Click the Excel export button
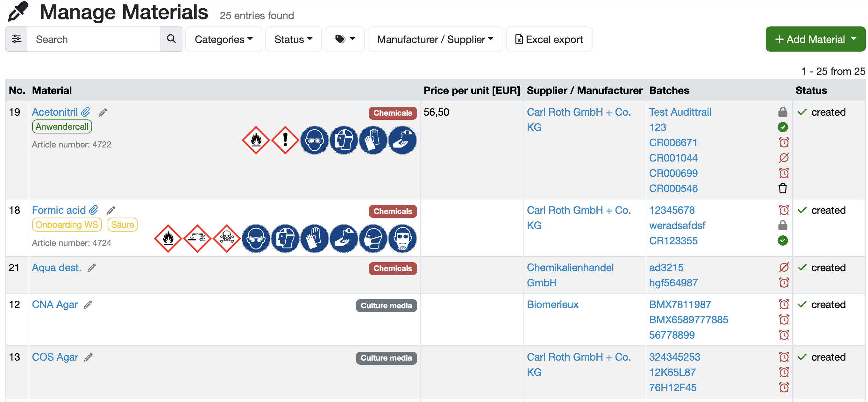Screen dimensions: 868x402 549,39
